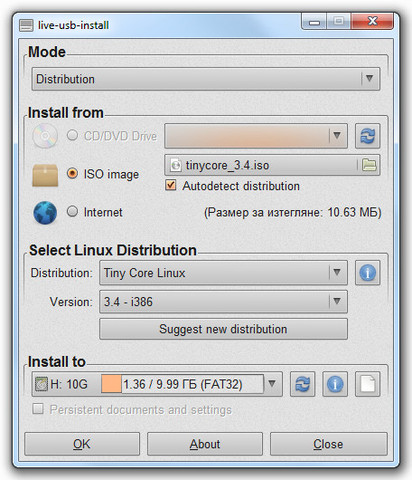
Task: Open the About dialog button
Action: 205,444
